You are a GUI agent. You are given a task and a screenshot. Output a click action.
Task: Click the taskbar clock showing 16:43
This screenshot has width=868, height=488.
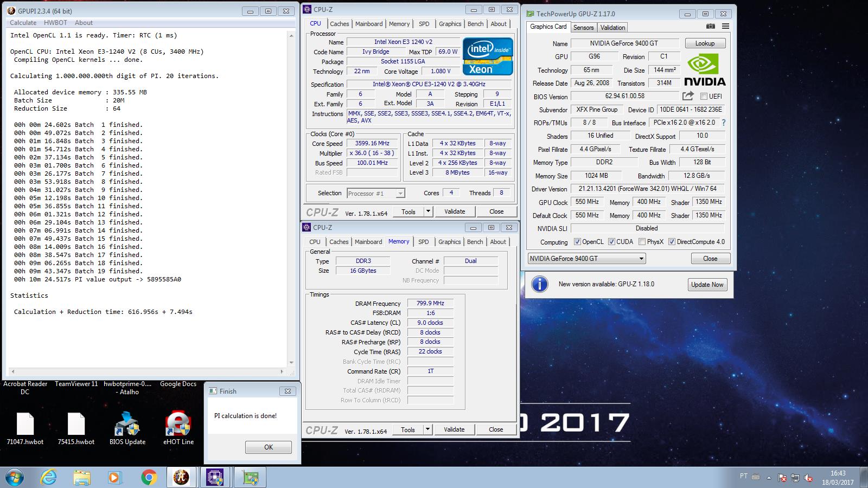click(x=838, y=478)
